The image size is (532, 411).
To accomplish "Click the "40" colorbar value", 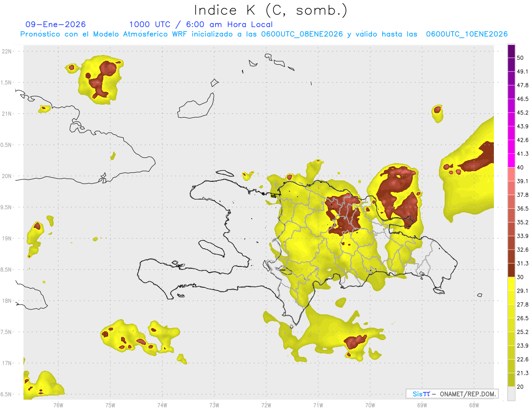I will coord(520,167).
